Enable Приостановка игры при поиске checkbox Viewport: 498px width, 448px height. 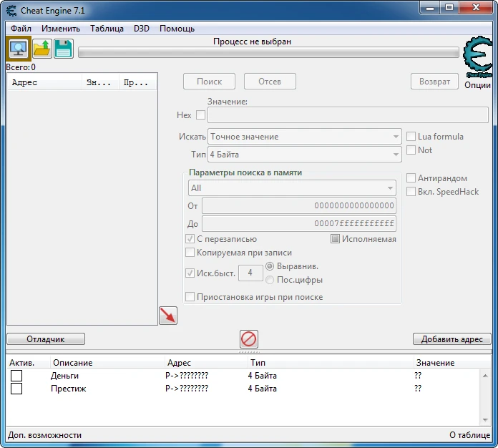[x=190, y=297]
